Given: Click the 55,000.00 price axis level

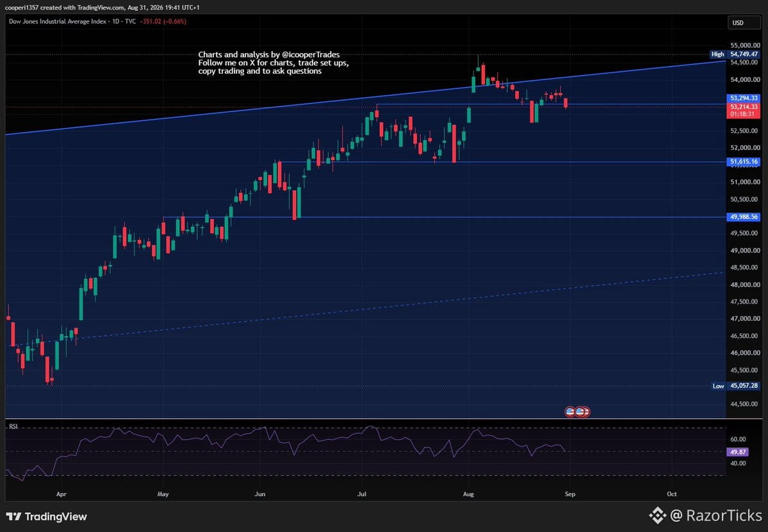Looking at the screenshot, I should pos(745,45).
